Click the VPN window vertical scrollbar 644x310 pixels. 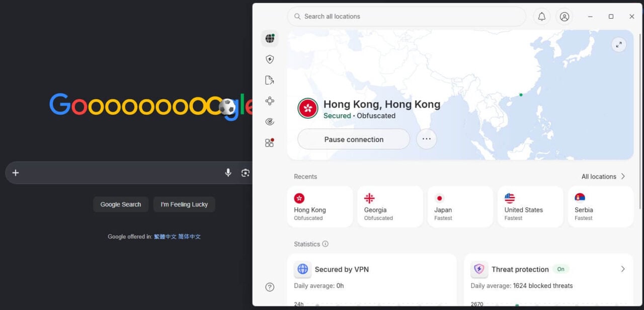click(640, 121)
